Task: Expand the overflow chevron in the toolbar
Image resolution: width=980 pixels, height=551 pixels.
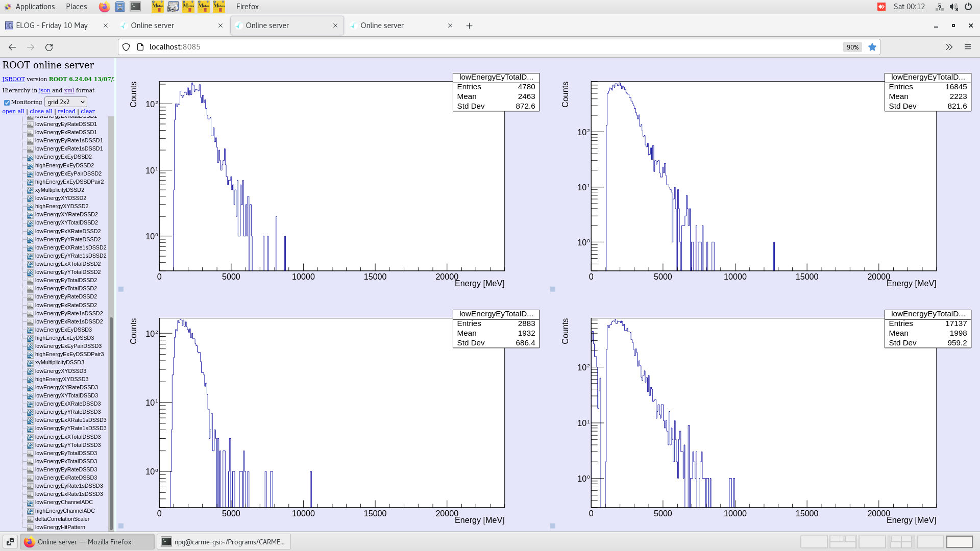Action: coord(949,47)
